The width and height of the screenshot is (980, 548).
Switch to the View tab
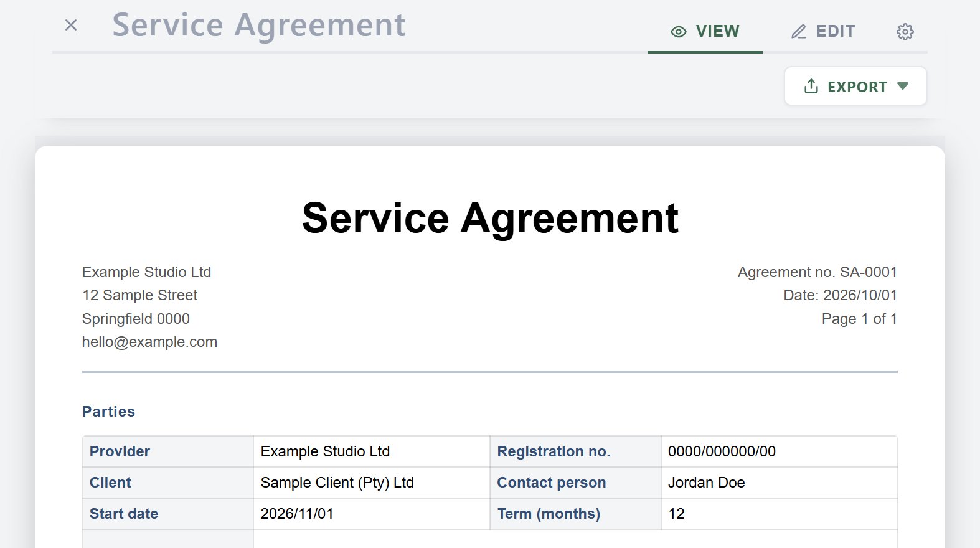705,32
